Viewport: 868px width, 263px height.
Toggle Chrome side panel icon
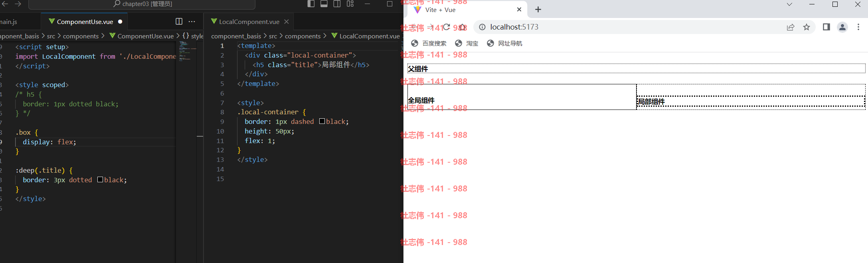tap(826, 27)
